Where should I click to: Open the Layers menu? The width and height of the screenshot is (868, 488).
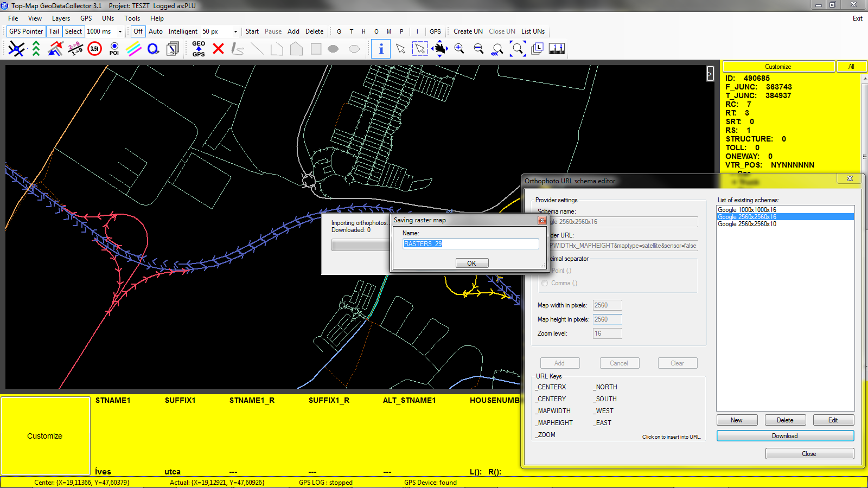61,18
